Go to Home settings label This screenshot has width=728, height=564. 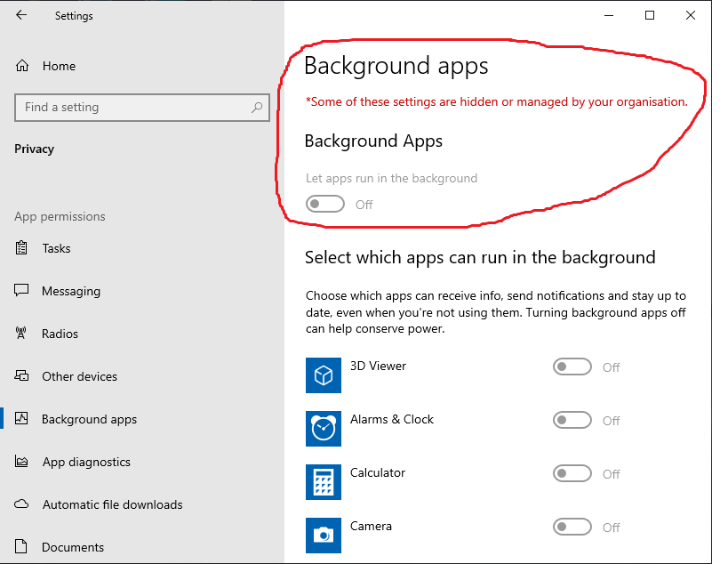(x=59, y=66)
